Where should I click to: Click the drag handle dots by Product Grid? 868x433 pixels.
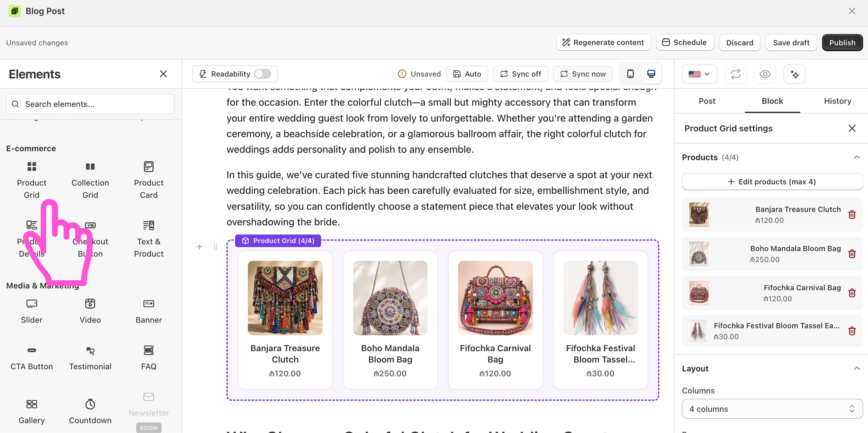[215, 247]
